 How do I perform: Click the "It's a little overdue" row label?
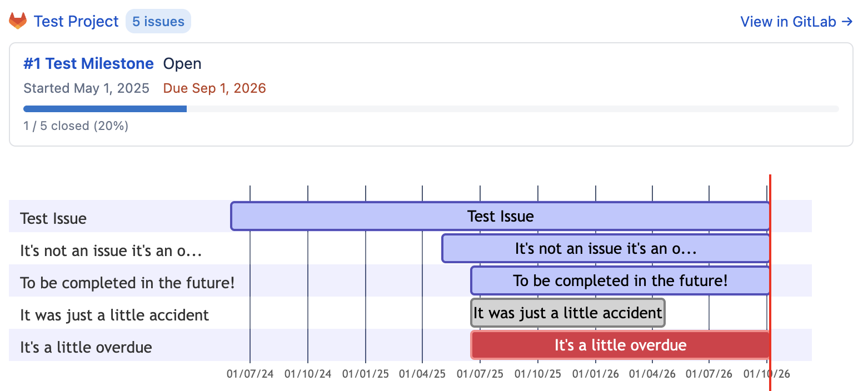click(86, 347)
